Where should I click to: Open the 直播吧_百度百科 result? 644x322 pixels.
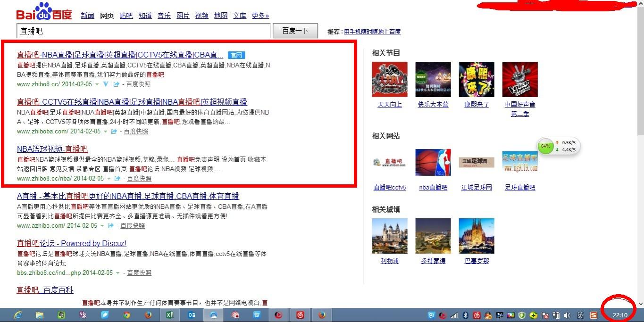pos(45,290)
